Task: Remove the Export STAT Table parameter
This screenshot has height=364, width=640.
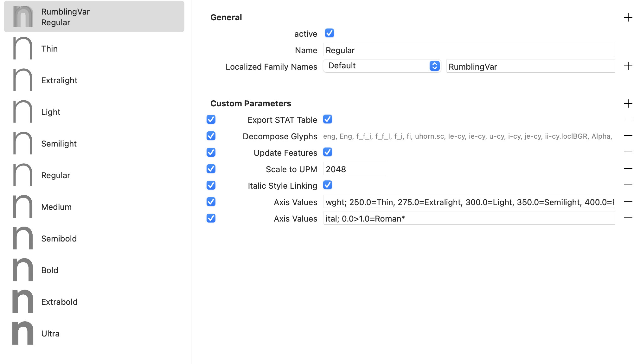Action: 628,119
